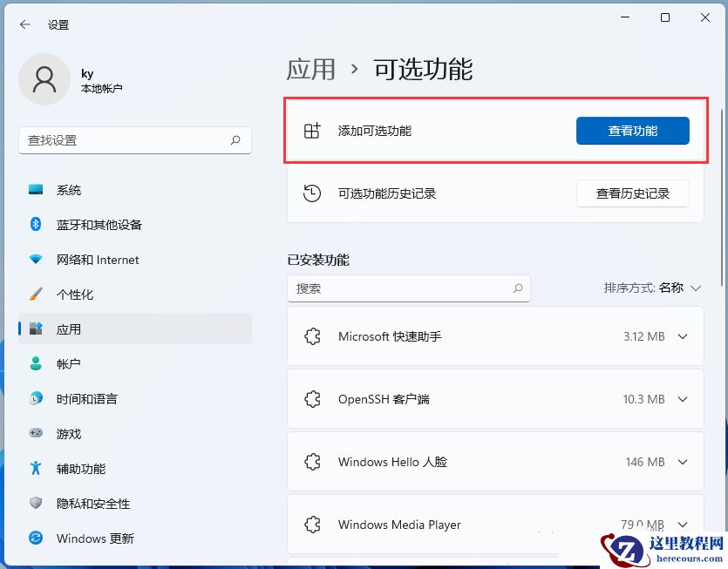Expand the Windows Media Player entry
The image size is (728, 569).
(x=683, y=525)
